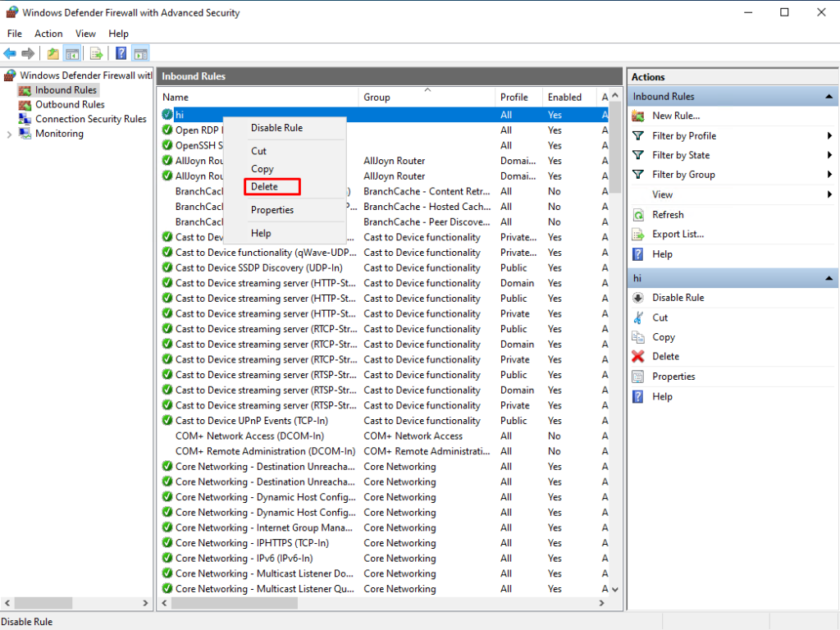Click the Up one level folder icon
Screen dimensions: 840x630
coord(52,53)
